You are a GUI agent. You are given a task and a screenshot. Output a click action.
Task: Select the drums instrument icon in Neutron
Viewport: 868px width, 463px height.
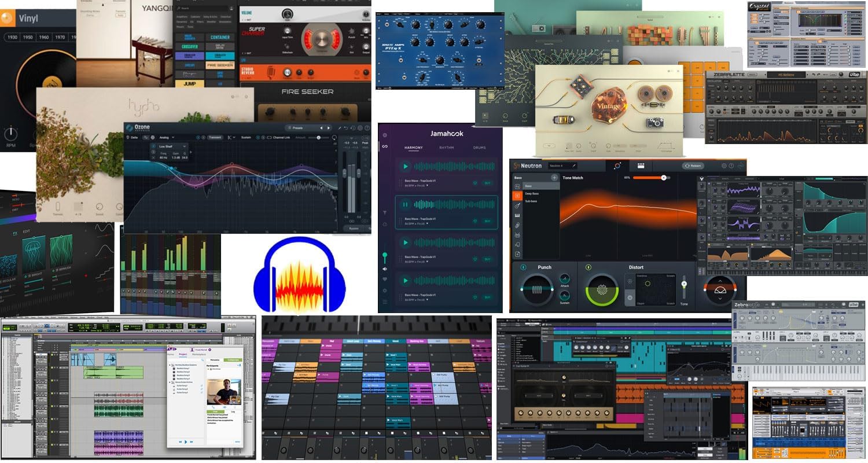[517, 234]
